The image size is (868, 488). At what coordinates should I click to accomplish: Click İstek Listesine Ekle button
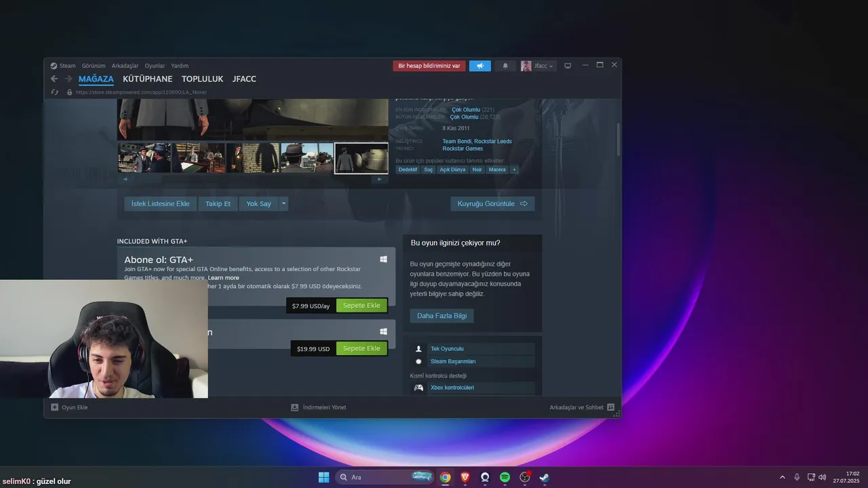coord(161,203)
